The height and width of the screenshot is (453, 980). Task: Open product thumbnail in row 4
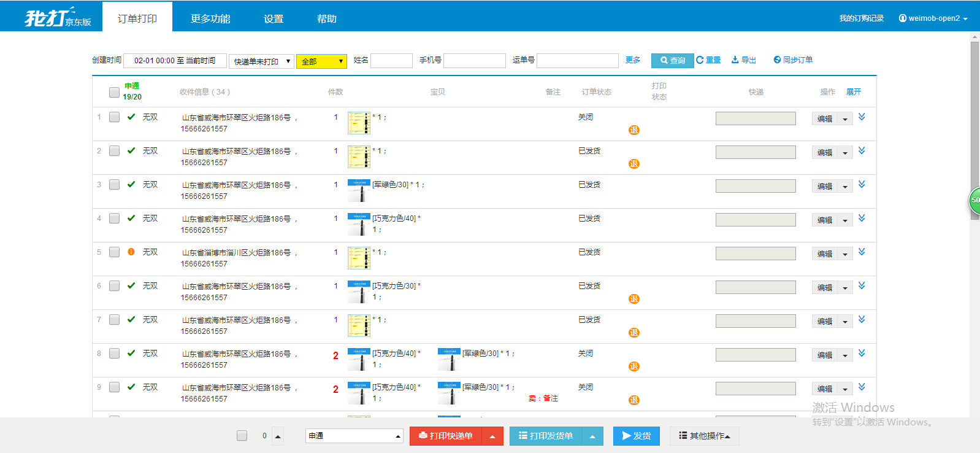pyautogui.click(x=359, y=225)
